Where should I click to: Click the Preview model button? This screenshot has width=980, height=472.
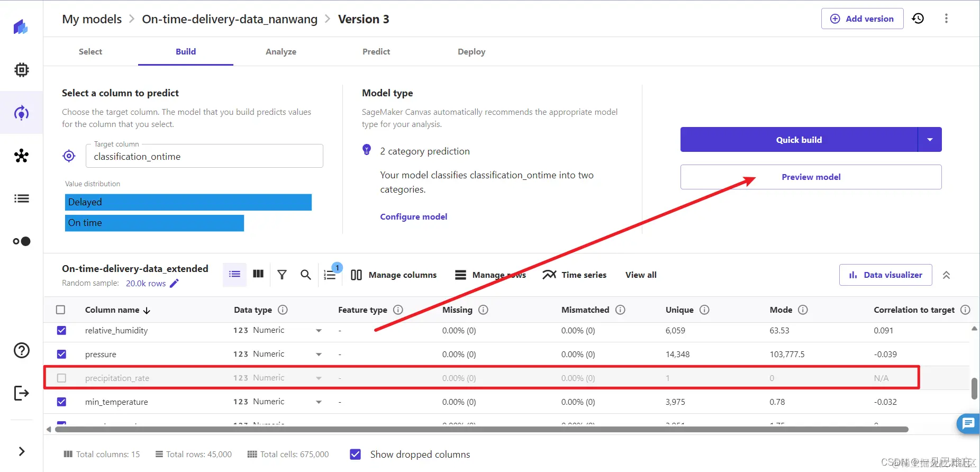(811, 177)
